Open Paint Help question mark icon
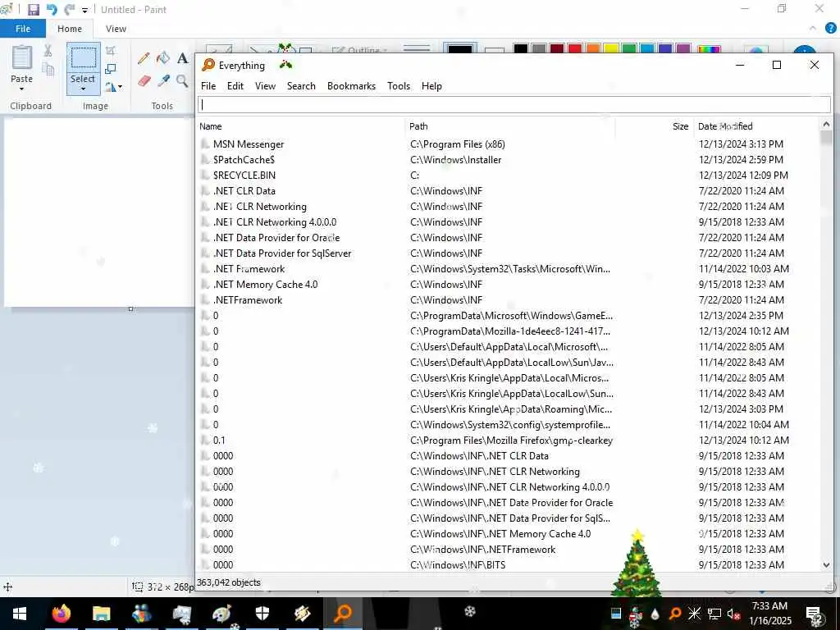Screen dimensions: 840x630 (830, 29)
